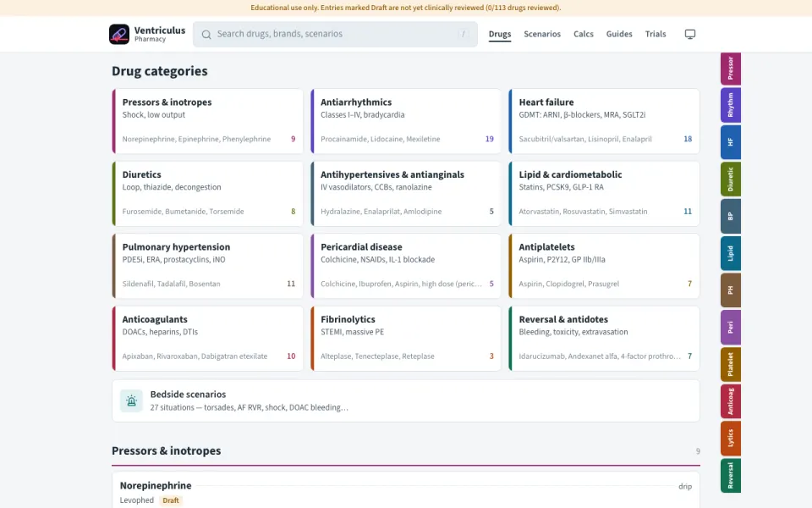Open the Drugs nav tab

click(500, 34)
